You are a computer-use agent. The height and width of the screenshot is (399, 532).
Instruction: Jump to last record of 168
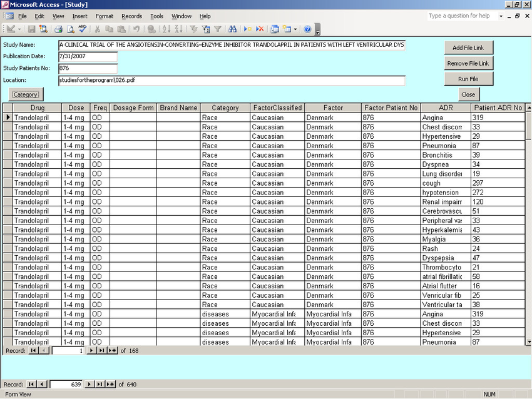point(101,350)
